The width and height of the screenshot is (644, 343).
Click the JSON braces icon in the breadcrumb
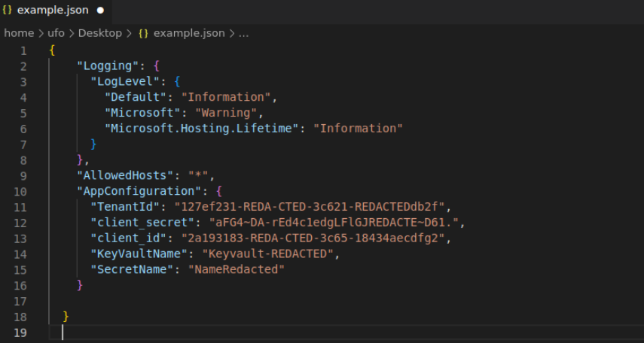(x=143, y=33)
